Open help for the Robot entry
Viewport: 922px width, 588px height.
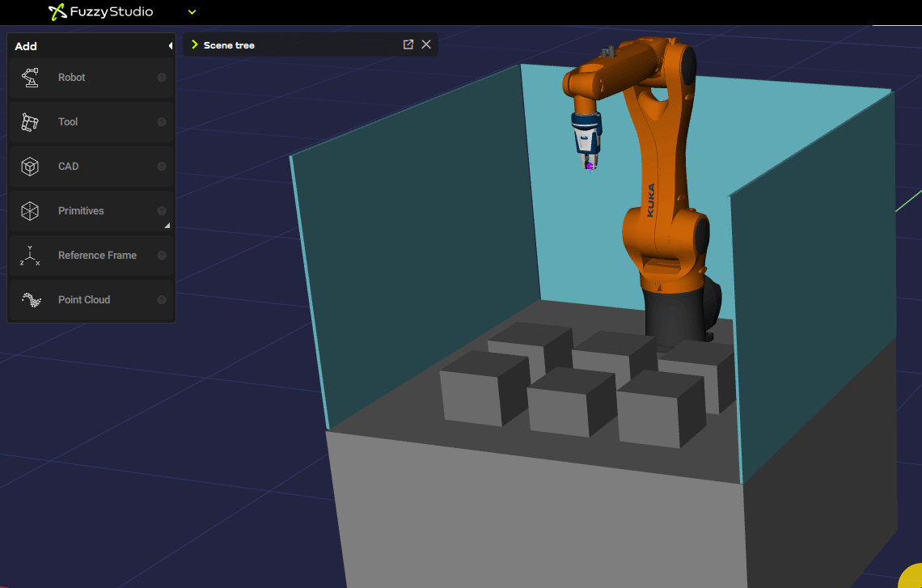pyautogui.click(x=162, y=78)
